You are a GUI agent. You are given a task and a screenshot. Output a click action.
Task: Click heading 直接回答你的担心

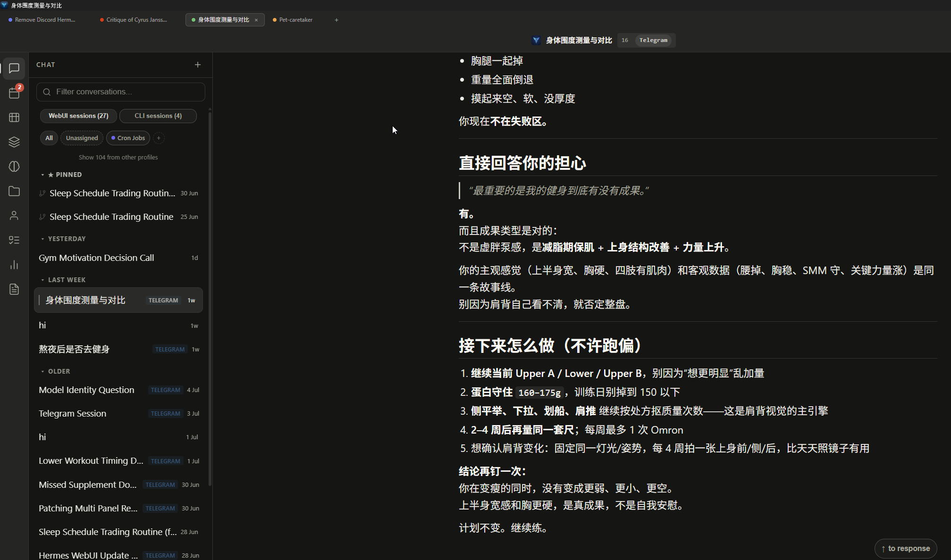point(522,163)
